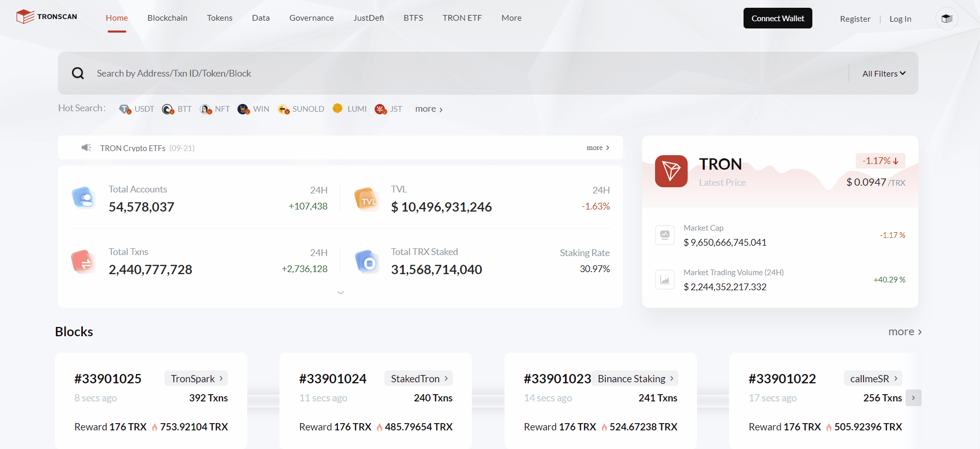Click the Log In link
Viewport: 980px width, 449px height.
pos(900,19)
